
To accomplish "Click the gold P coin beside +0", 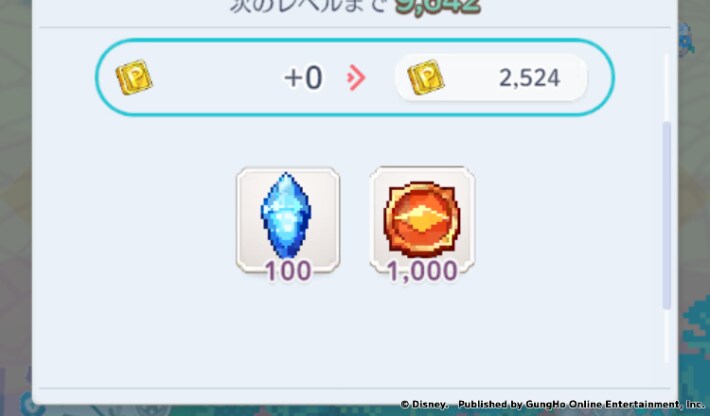I will click(x=134, y=77).
